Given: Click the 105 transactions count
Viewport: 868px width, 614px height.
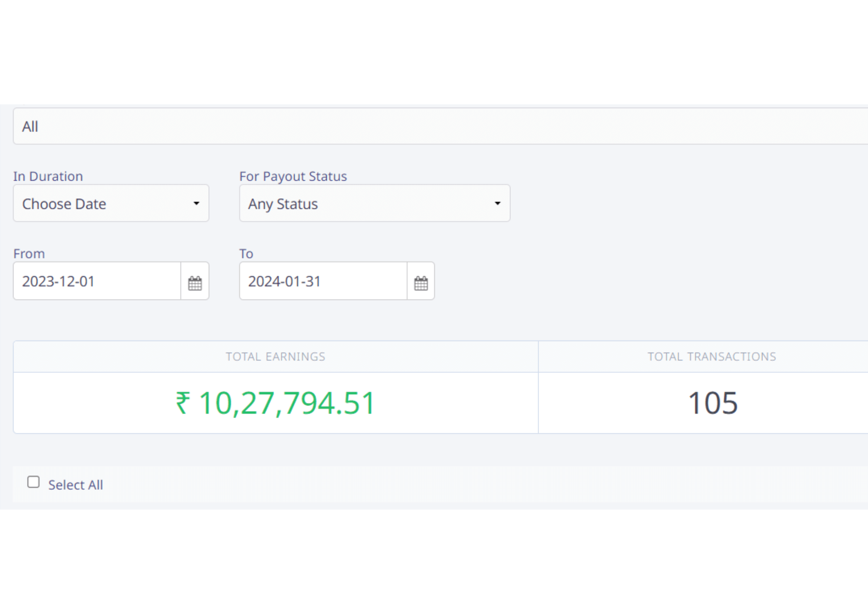Looking at the screenshot, I should pos(713,403).
